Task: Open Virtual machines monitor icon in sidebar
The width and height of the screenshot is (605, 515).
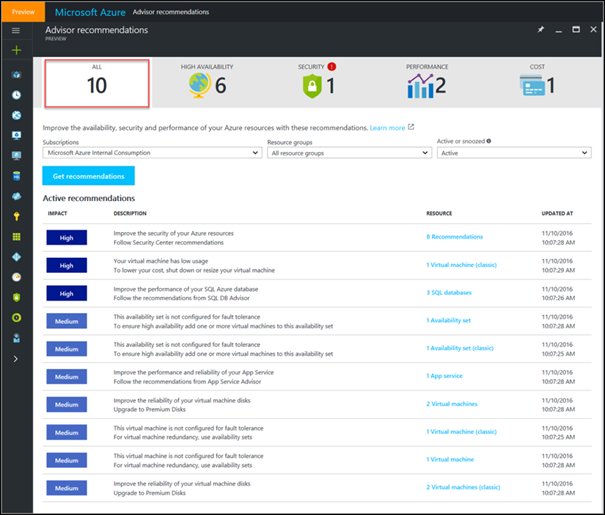Action: 16,155
